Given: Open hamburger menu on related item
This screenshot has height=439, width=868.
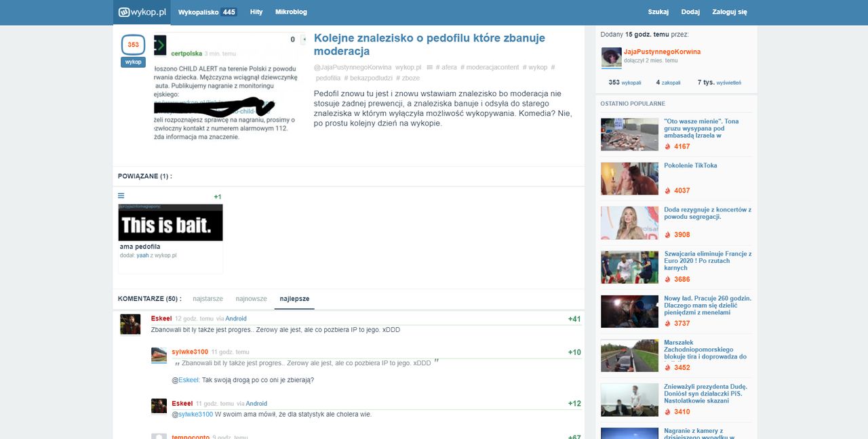Looking at the screenshot, I should [x=121, y=196].
